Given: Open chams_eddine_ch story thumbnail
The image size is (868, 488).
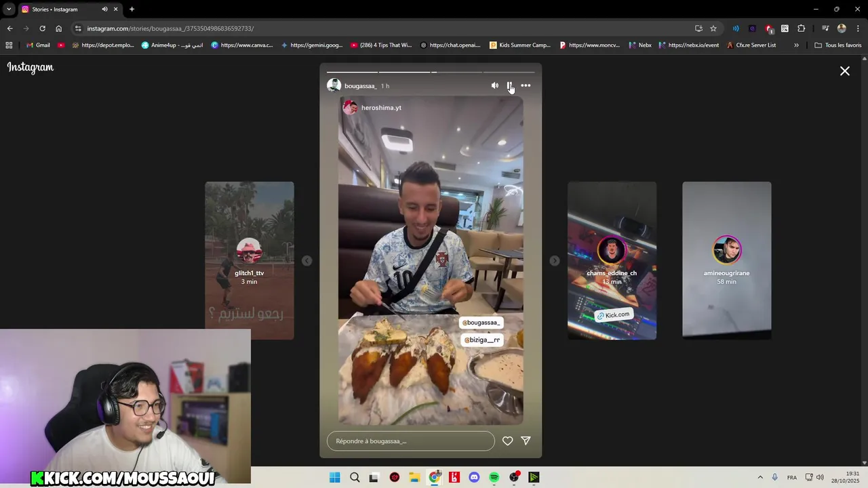Looking at the screenshot, I should point(612,260).
